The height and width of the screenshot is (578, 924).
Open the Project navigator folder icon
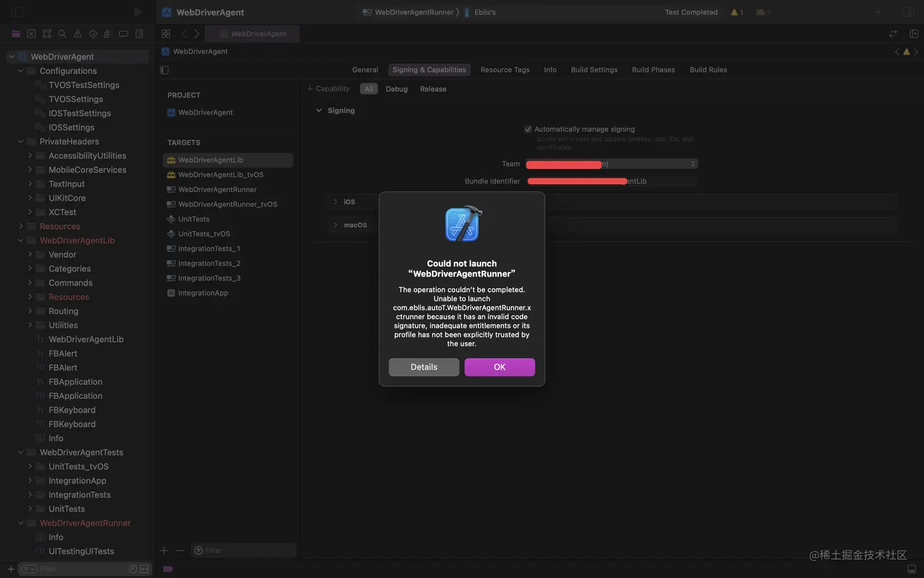coord(16,34)
